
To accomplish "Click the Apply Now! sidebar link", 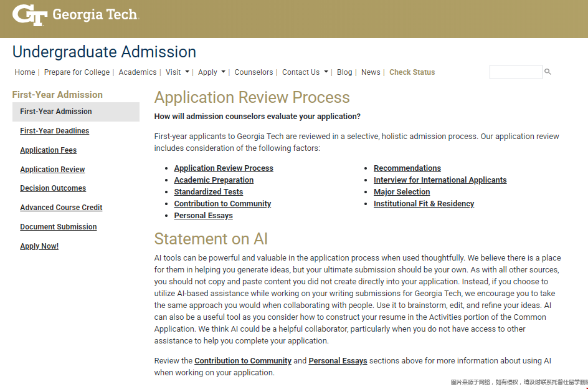I will [x=39, y=246].
